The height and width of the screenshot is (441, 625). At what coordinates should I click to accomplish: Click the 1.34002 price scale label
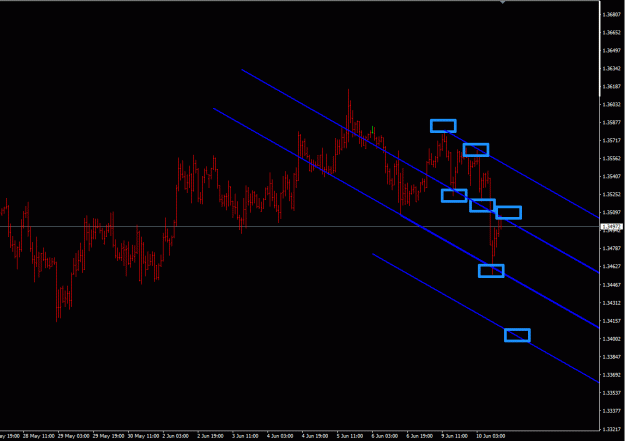[612, 339]
